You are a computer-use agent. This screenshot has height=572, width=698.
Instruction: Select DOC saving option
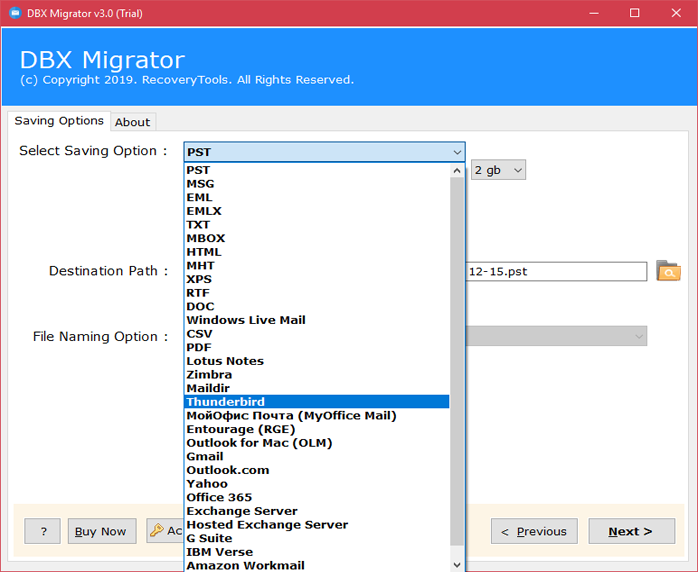point(317,307)
